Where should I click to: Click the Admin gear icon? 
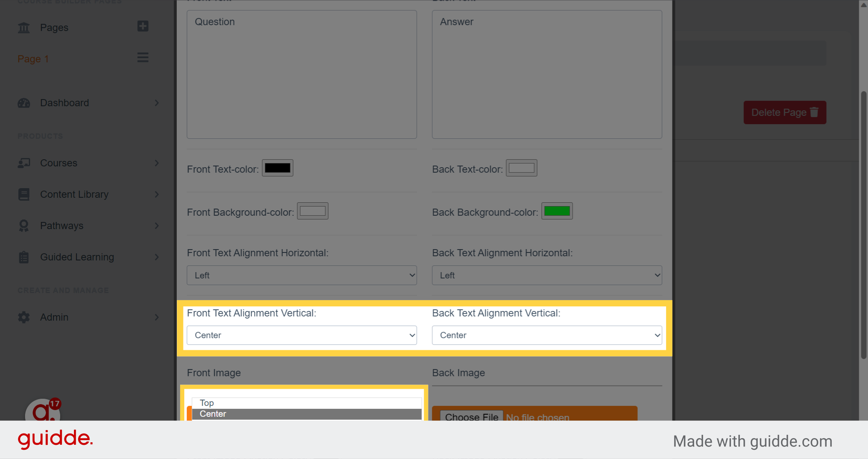pos(24,317)
